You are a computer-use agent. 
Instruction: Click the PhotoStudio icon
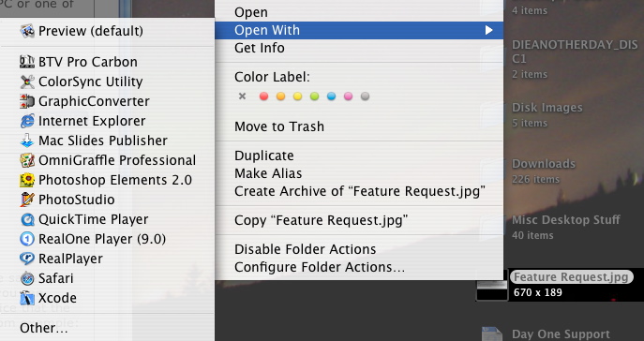point(27,200)
